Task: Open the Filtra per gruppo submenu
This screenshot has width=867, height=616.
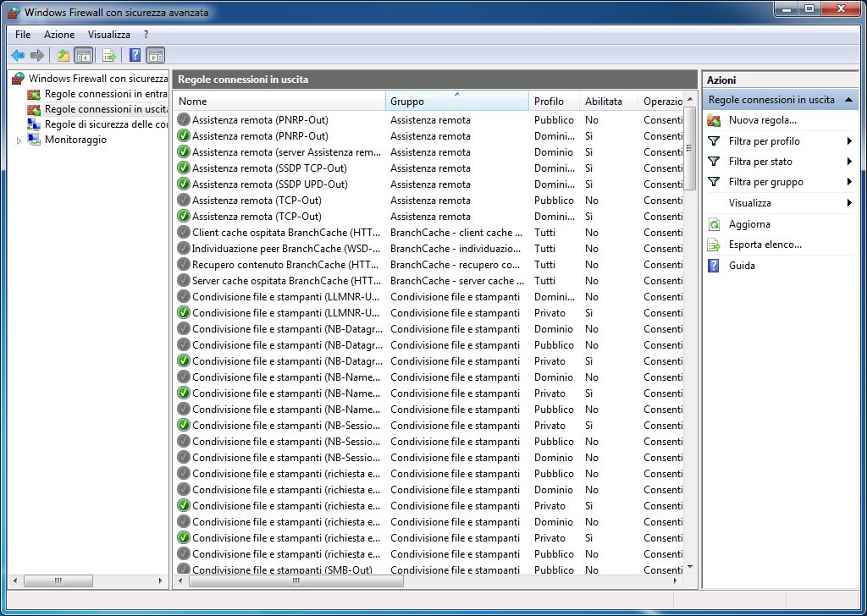Action: 766,182
